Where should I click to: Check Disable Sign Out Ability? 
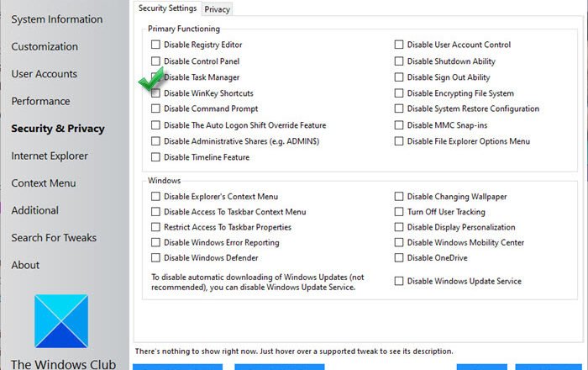pyautogui.click(x=399, y=77)
